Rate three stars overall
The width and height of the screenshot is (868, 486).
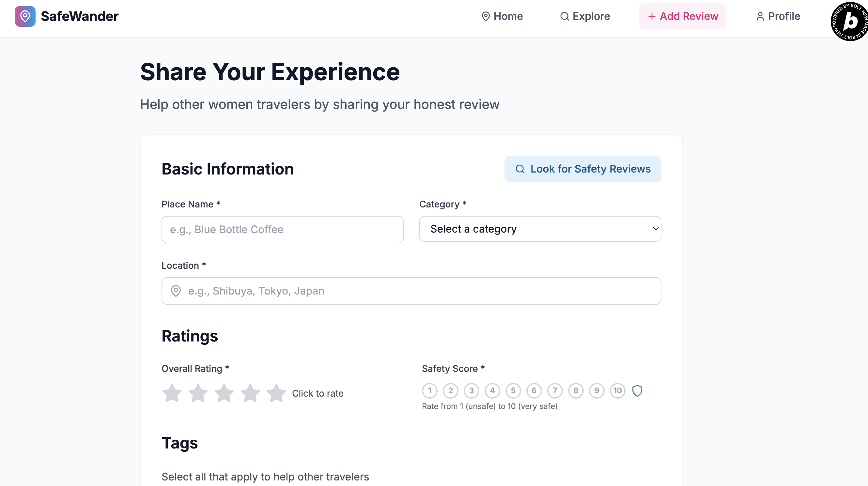224,393
